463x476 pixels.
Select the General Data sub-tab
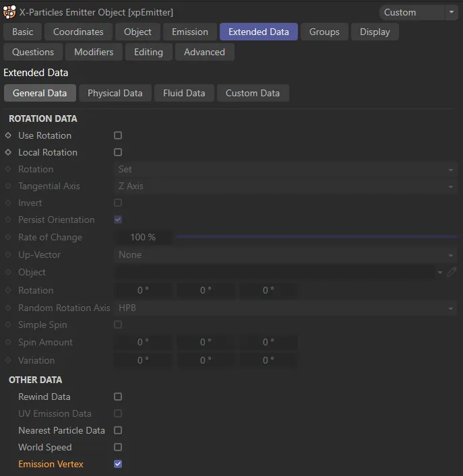click(x=40, y=93)
